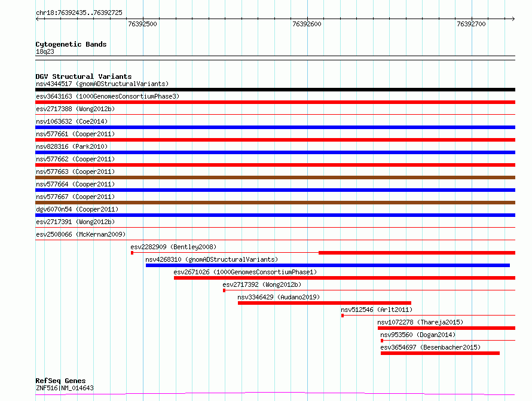Select the red nsv3346429 variant bar

(x=325, y=303)
